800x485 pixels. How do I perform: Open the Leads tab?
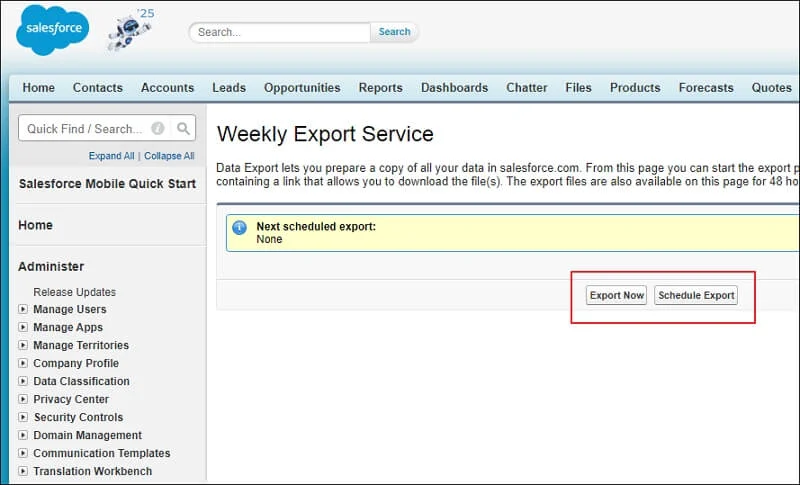229,88
